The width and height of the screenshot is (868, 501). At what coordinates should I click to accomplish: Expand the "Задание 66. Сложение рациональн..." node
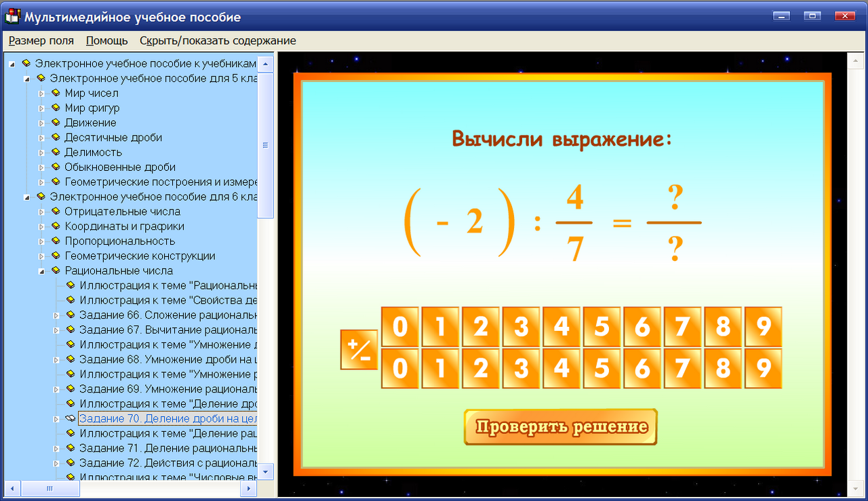coord(55,315)
